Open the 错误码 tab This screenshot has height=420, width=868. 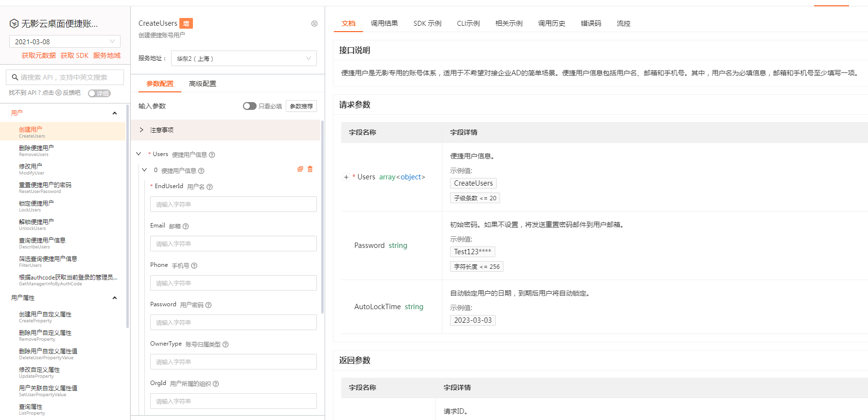coord(591,23)
